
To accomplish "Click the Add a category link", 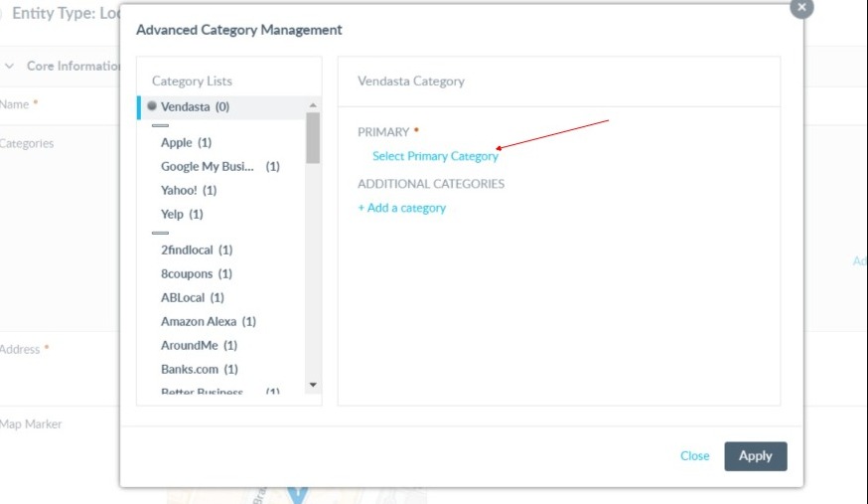I will click(x=402, y=209).
